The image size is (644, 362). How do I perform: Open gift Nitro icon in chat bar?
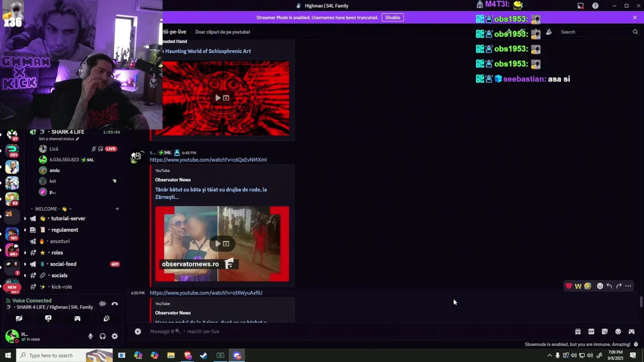tap(578, 332)
